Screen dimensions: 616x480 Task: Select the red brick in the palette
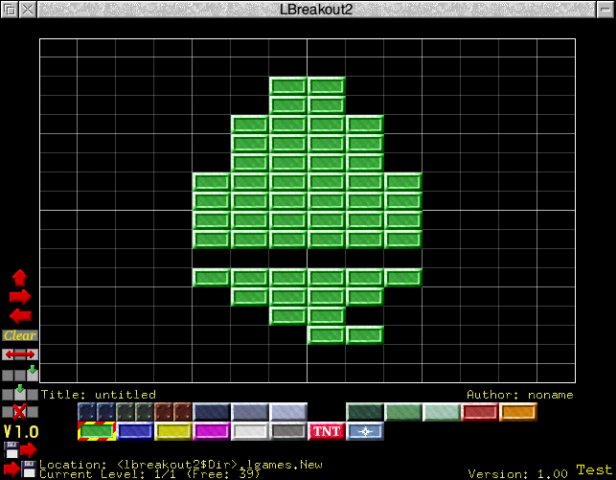click(x=480, y=412)
